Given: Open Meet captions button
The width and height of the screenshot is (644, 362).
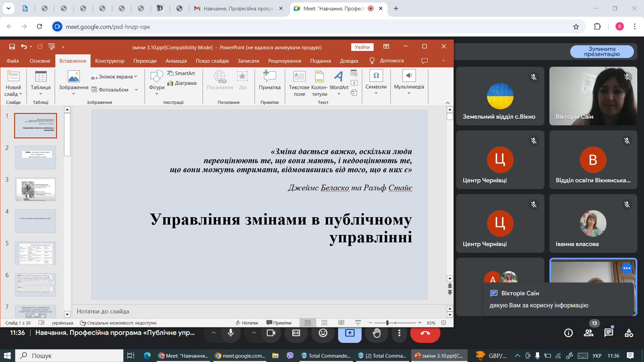Looking at the screenshot, I should pyautogui.click(x=296, y=333).
